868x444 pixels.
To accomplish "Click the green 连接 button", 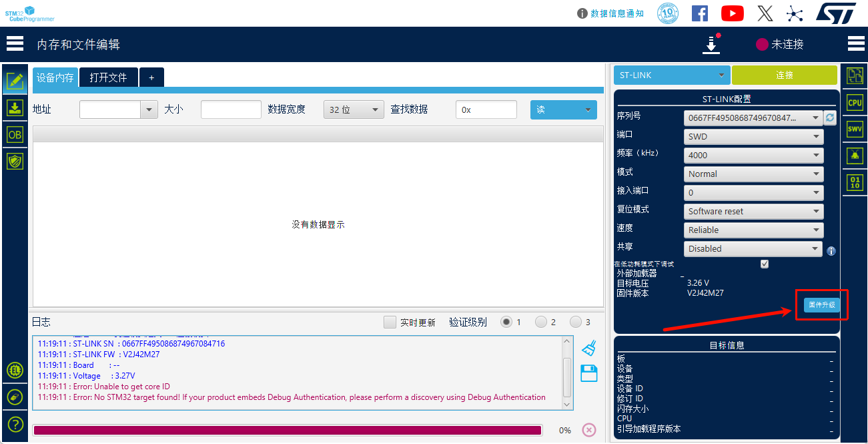I will click(x=784, y=75).
